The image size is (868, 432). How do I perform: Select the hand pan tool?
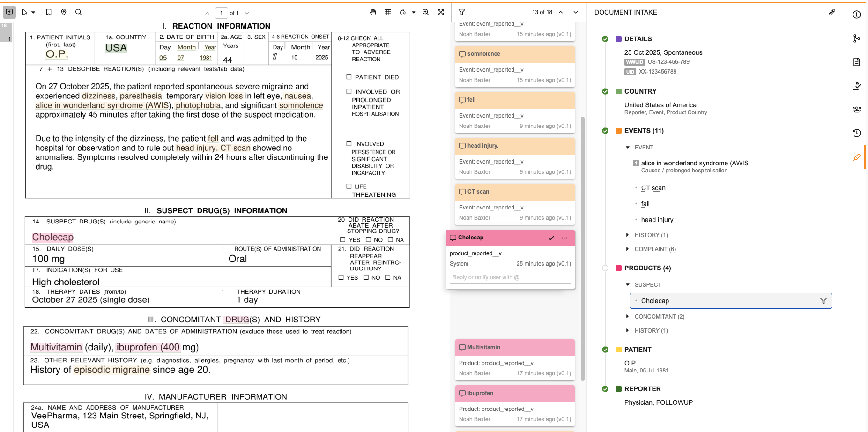point(373,12)
